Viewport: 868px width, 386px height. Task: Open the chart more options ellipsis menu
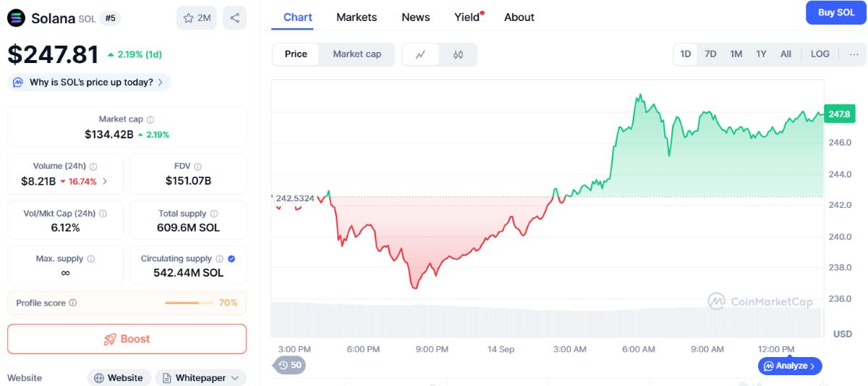click(854, 54)
